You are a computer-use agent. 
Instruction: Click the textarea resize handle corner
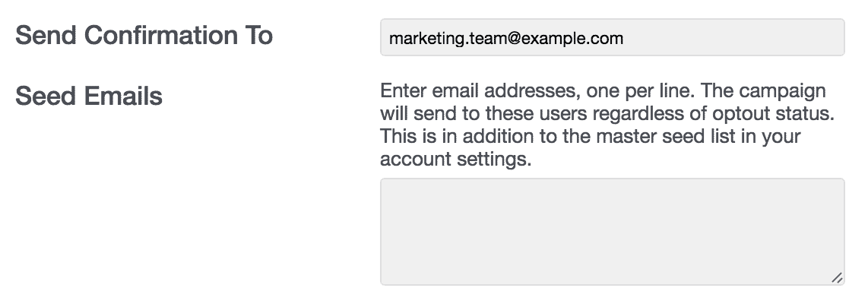point(837,277)
